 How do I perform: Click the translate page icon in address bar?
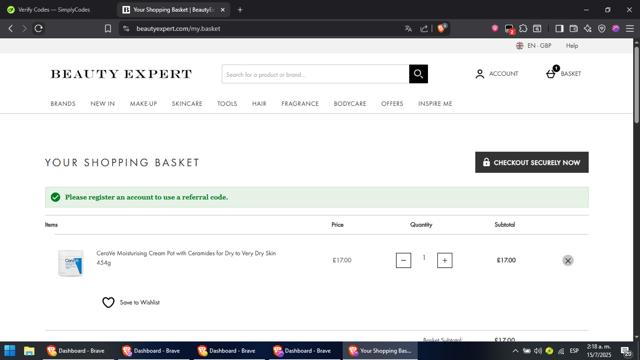(408, 29)
